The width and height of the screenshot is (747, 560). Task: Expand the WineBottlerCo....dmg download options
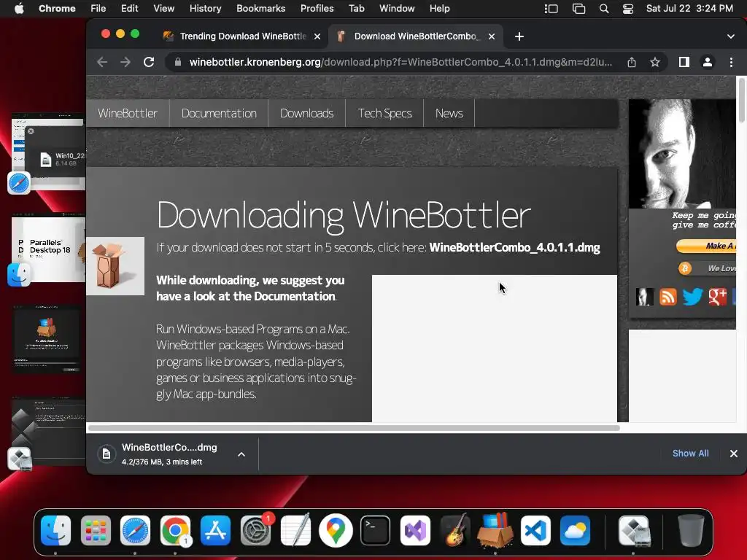(241, 454)
